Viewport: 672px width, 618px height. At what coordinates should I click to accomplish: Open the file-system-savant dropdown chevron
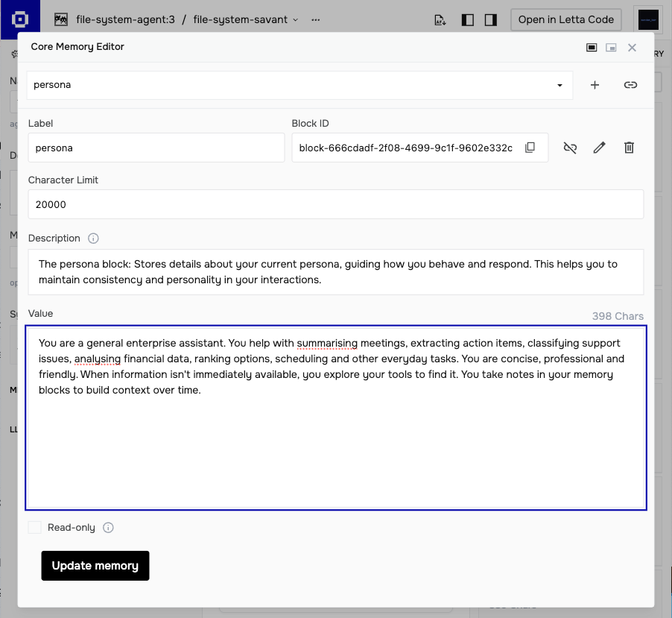[x=296, y=19]
